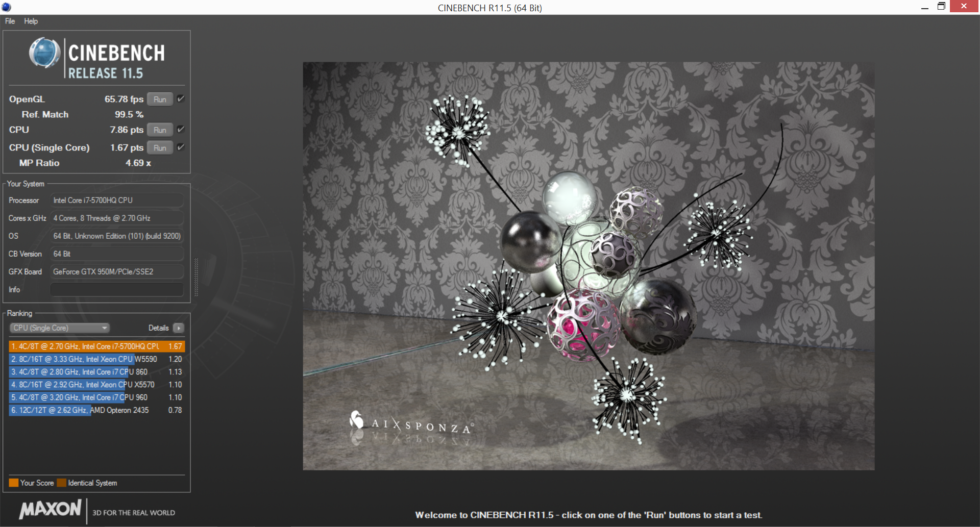The image size is (980, 527).
Task: Select the OS field
Action: click(x=117, y=236)
